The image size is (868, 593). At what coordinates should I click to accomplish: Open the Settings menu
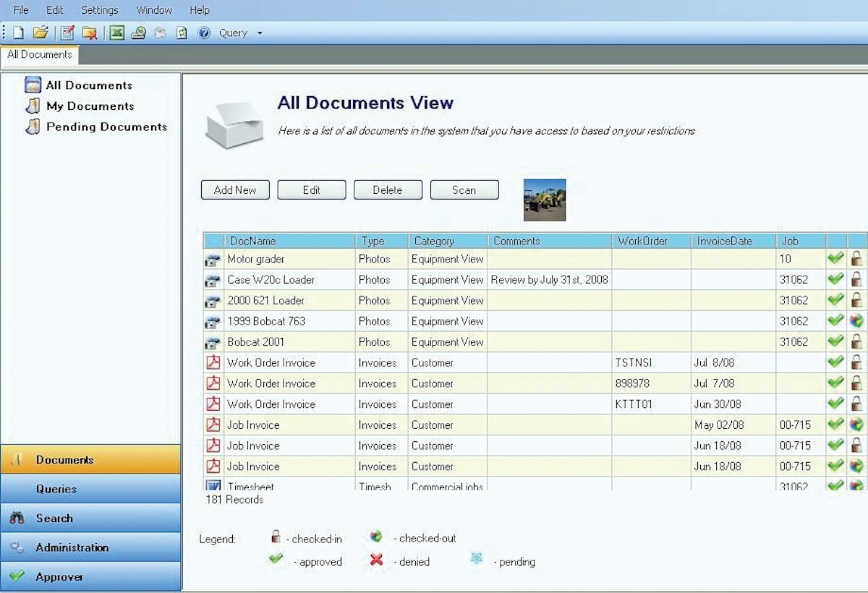[99, 9]
